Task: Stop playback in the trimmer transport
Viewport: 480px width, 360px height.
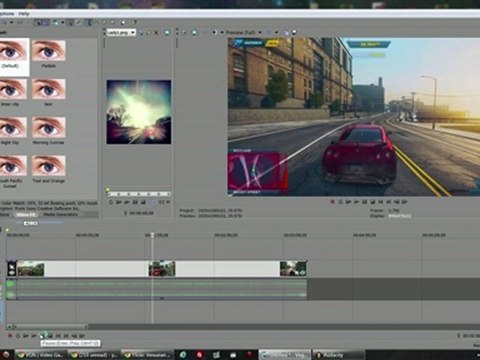Action: coord(143,202)
